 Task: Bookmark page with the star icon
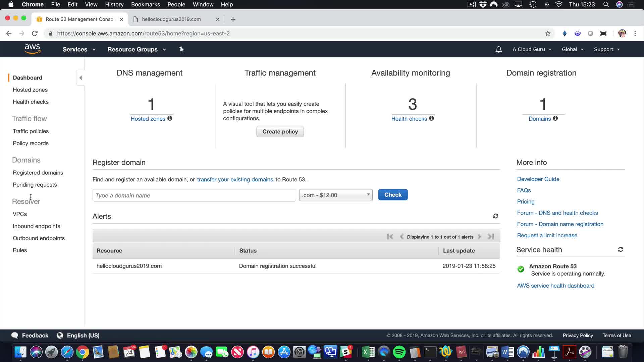(x=548, y=34)
